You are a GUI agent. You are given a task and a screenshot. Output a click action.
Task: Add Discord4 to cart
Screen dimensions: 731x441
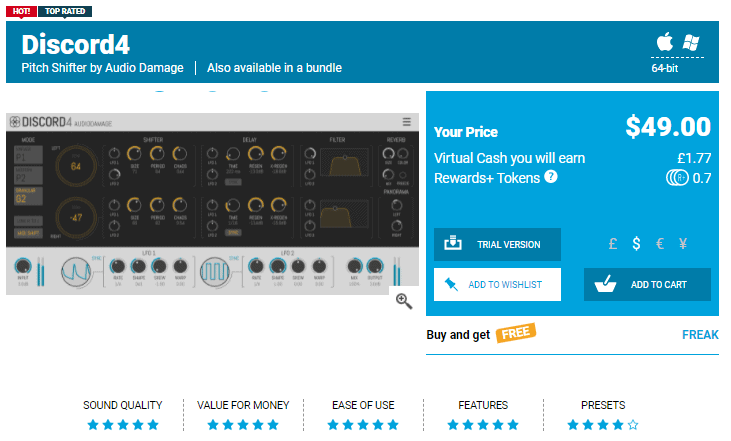point(647,284)
